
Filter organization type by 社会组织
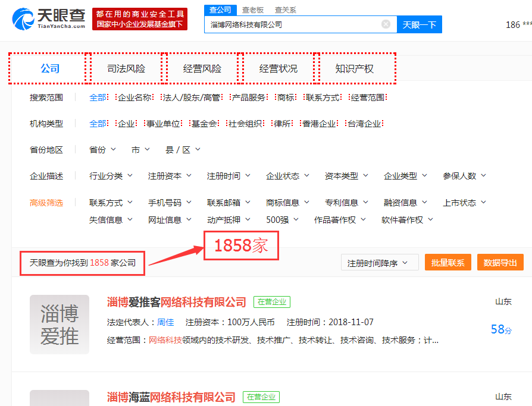[x=245, y=124]
